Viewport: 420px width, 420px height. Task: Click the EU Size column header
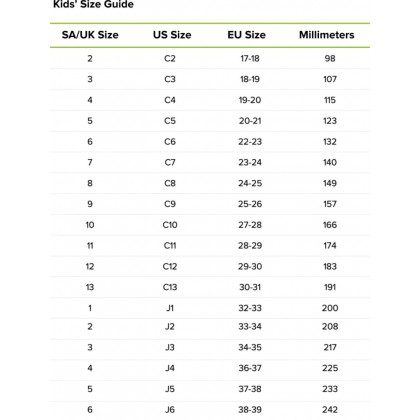tap(246, 35)
